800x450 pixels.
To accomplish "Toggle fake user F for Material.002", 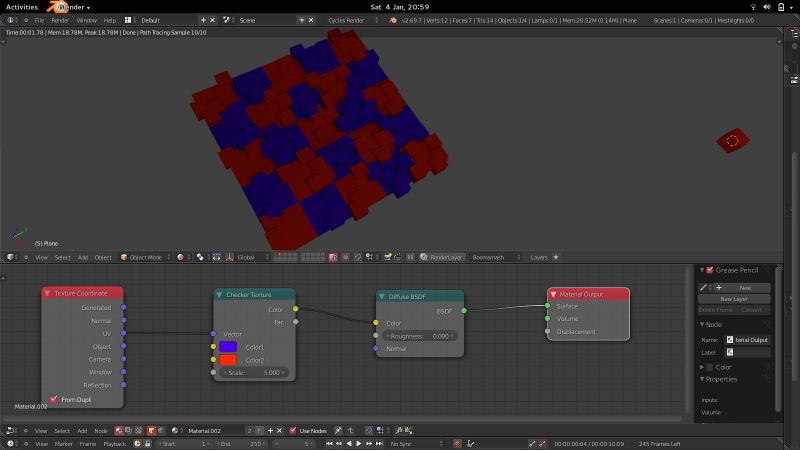I will (x=259, y=431).
